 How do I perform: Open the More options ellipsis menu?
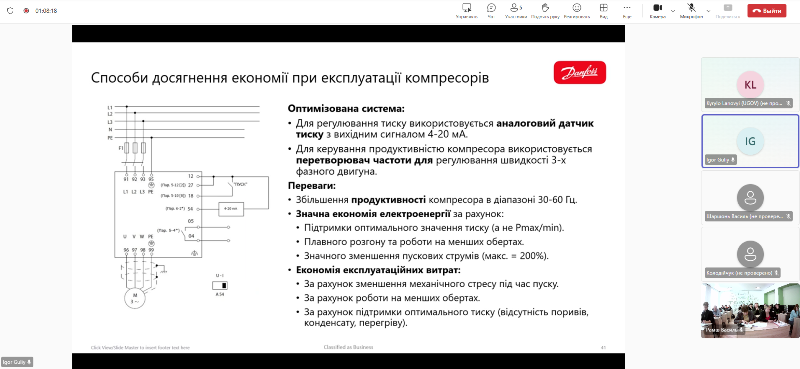click(x=627, y=10)
